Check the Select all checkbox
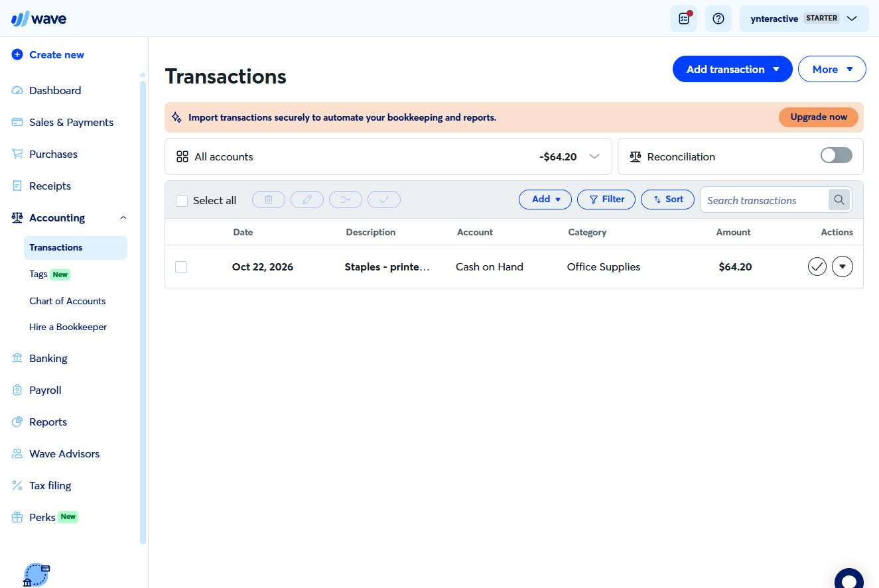 tap(182, 200)
